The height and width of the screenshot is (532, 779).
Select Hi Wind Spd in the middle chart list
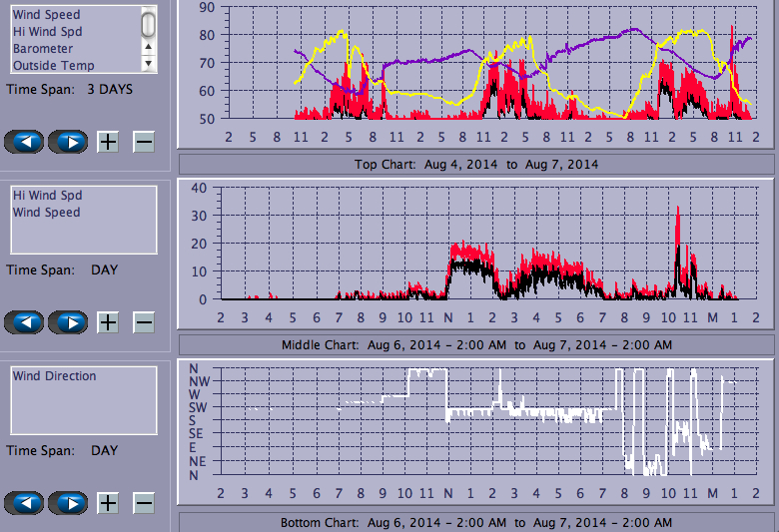pyautogui.click(x=48, y=196)
